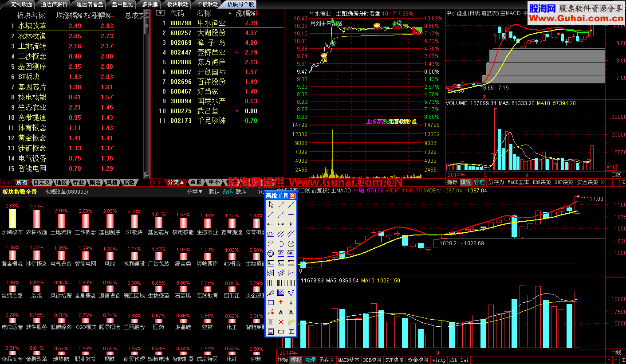Pick the semicircle arc drawing tool

click(x=281, y=243)
